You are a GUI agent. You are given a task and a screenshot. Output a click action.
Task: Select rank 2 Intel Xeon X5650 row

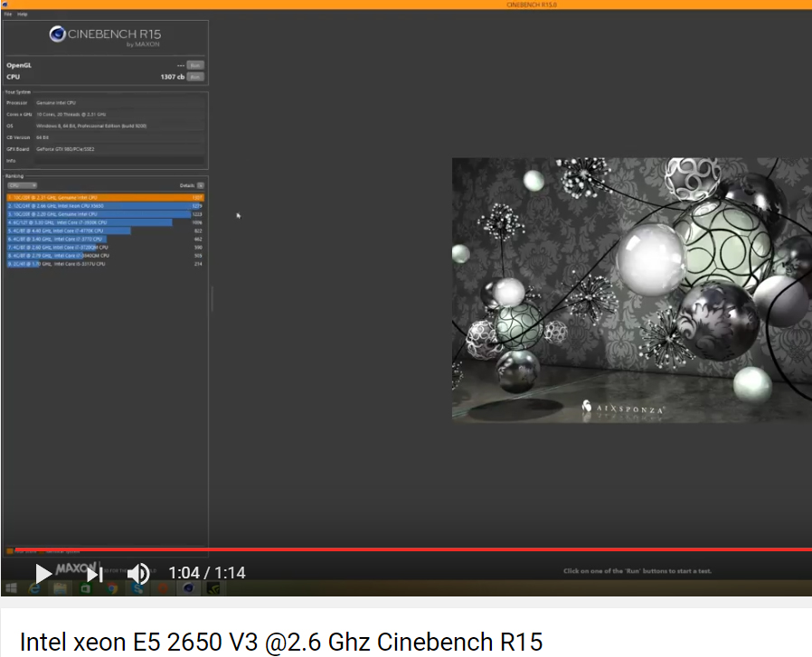[x=105, y=205]
